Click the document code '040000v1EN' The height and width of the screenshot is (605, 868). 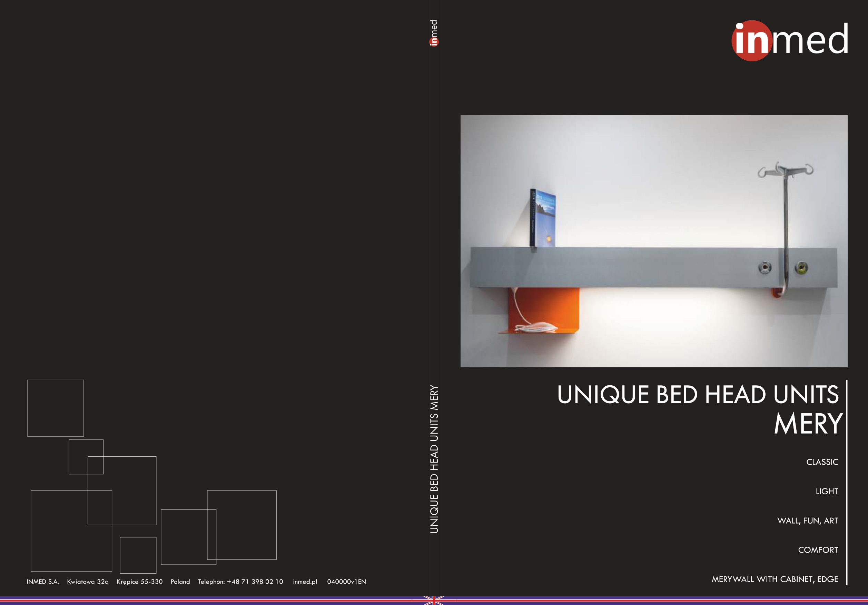coord(347,582)
